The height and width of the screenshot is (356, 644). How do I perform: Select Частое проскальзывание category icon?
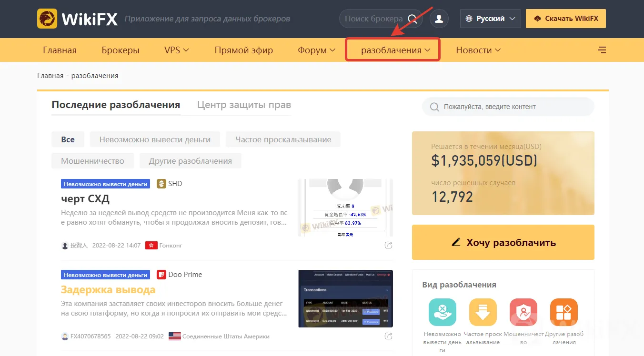(x=483, y=312)
